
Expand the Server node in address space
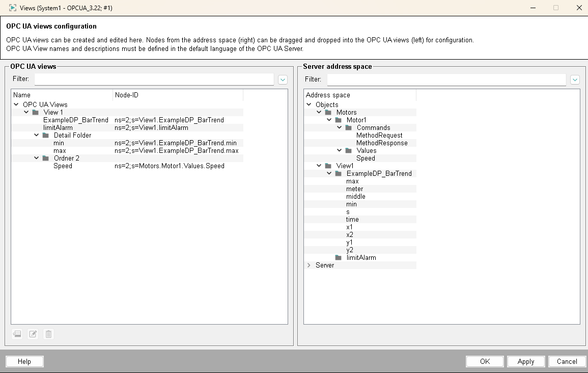tap(309, 265)
